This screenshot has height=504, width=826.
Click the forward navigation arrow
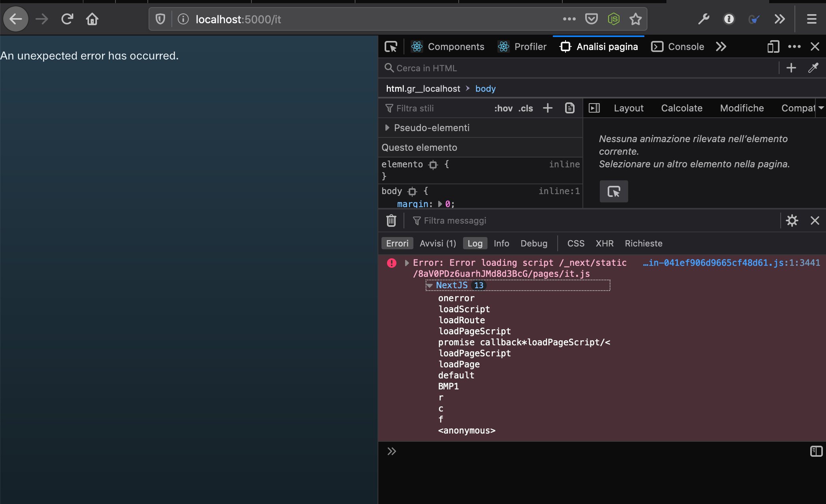pyautogui.click(x=42, y=19)
